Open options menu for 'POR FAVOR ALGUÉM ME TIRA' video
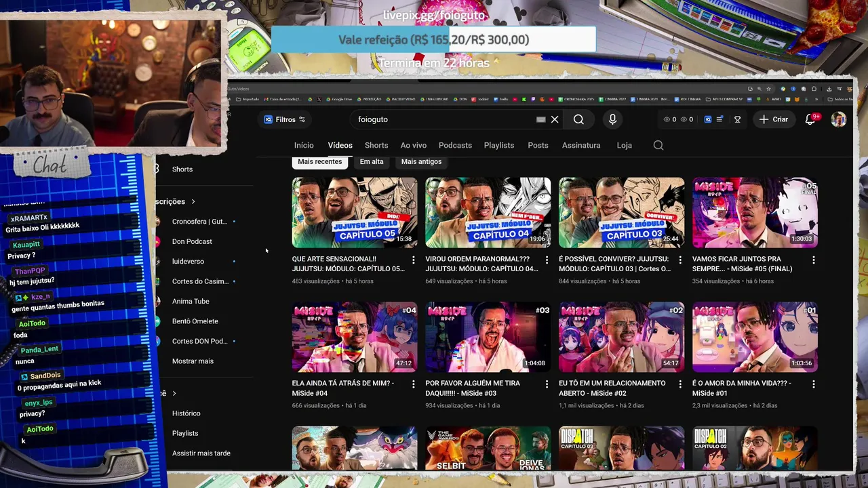This screenshot has height=488, width=868. (547, 384)
